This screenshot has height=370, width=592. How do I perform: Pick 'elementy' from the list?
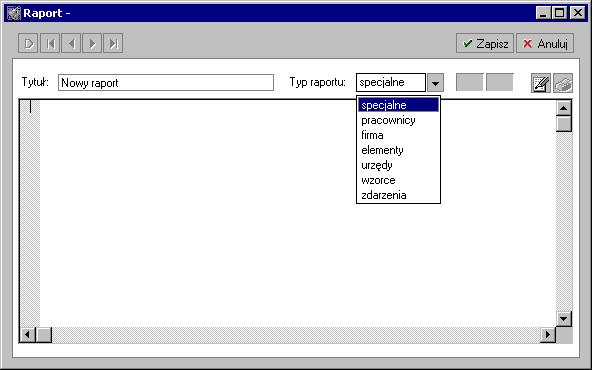click(398, 150)
